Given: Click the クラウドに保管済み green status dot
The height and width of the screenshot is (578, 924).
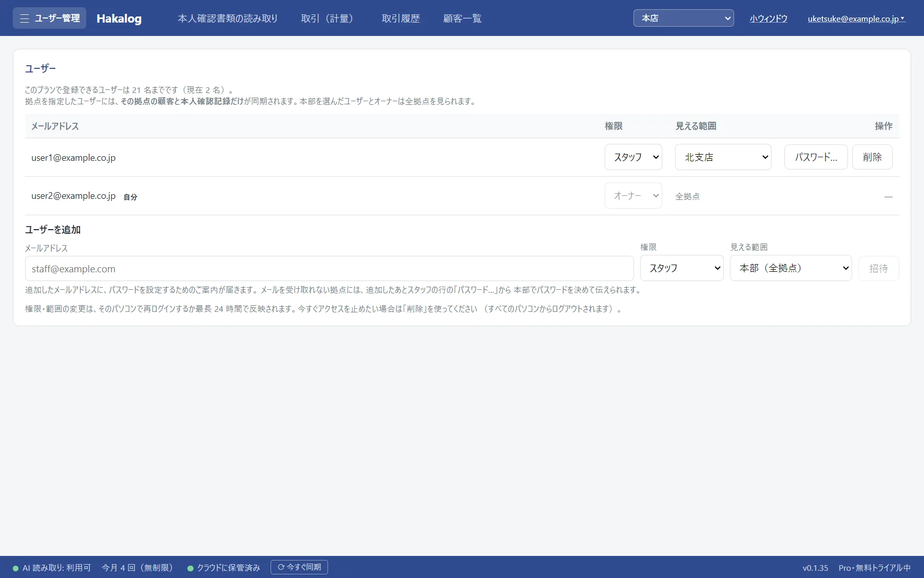Looking at the screenshot, I should pyautogui.click(x=190, y=568).
